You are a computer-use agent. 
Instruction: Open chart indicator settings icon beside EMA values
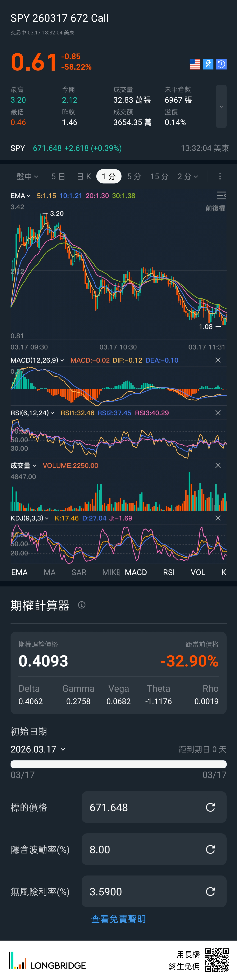[x=221, y=196]
